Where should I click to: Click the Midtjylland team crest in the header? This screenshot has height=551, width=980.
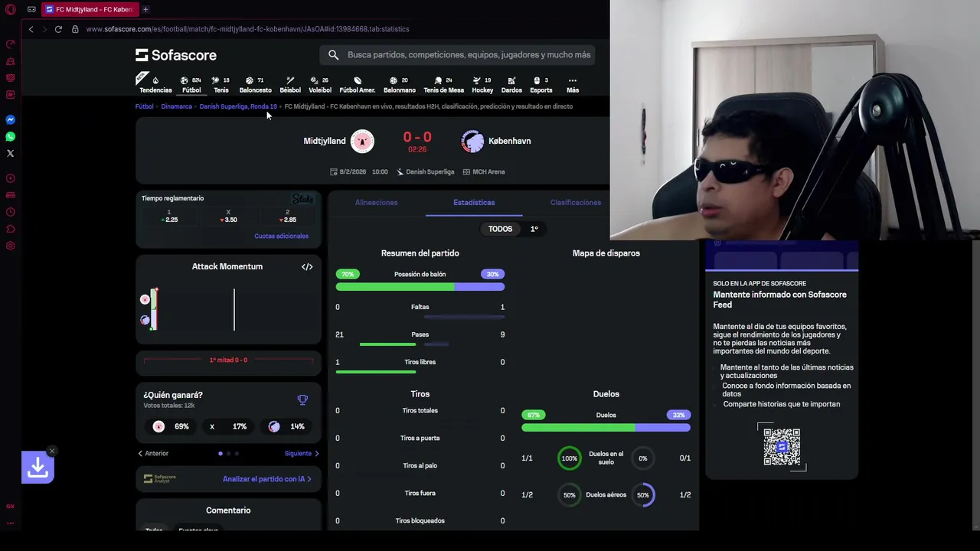(362, 141)
